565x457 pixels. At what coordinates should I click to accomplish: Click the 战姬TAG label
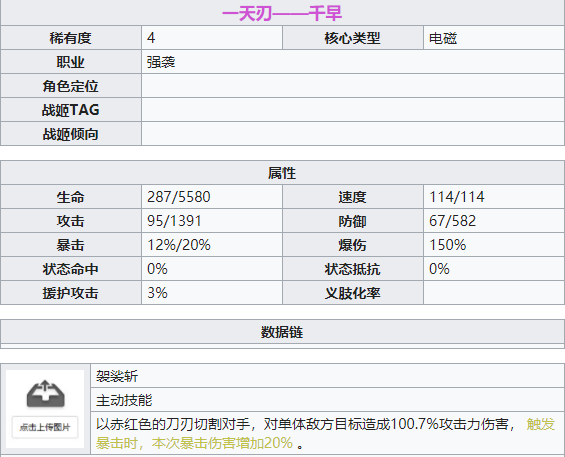[x=71, y=110]
